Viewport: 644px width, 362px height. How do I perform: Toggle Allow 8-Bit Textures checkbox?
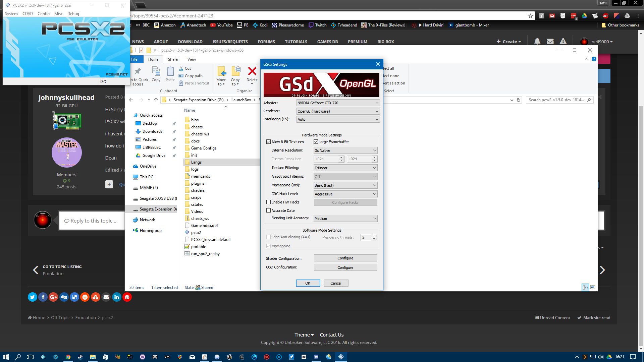tap(268, 142)
